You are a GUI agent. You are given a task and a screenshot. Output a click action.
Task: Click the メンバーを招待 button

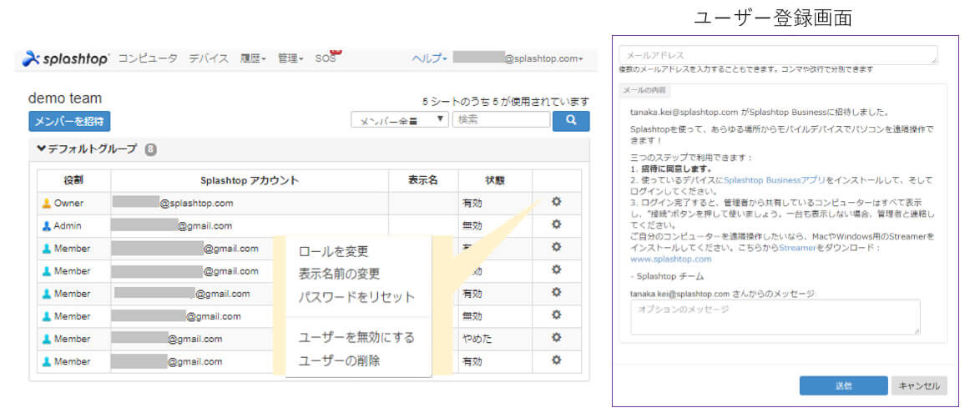click(69, 121)
